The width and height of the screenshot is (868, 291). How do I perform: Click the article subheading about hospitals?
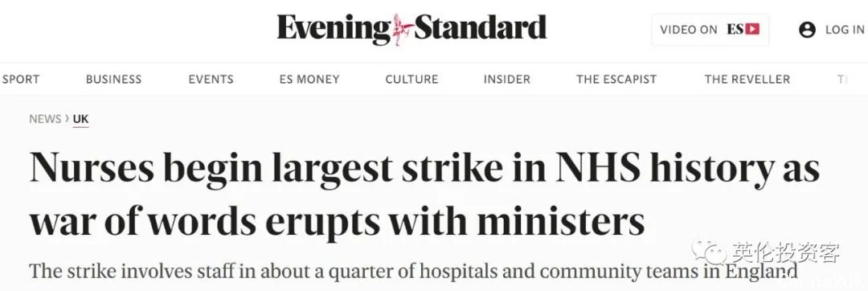click(x=414, y=271)
